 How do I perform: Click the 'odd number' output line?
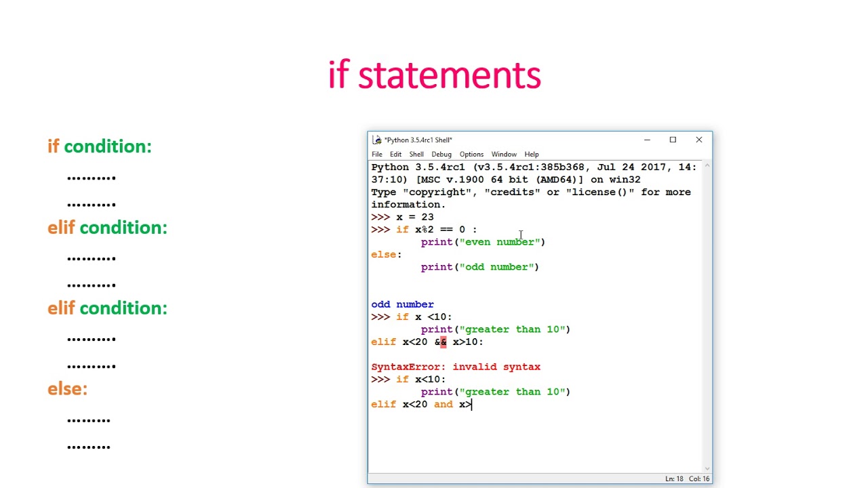[402, 304]
